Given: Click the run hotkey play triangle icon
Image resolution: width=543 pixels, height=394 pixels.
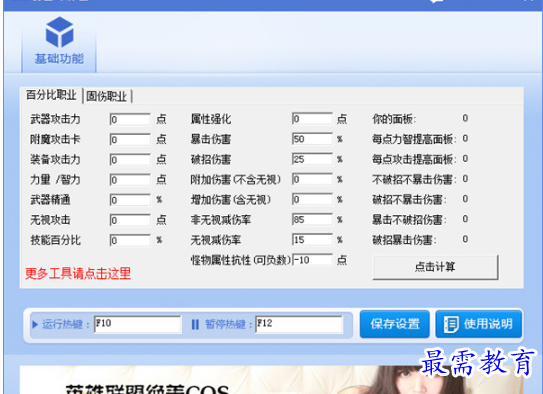Looking at the screenshot, I should pyautogui.click(x=35, y=324).
